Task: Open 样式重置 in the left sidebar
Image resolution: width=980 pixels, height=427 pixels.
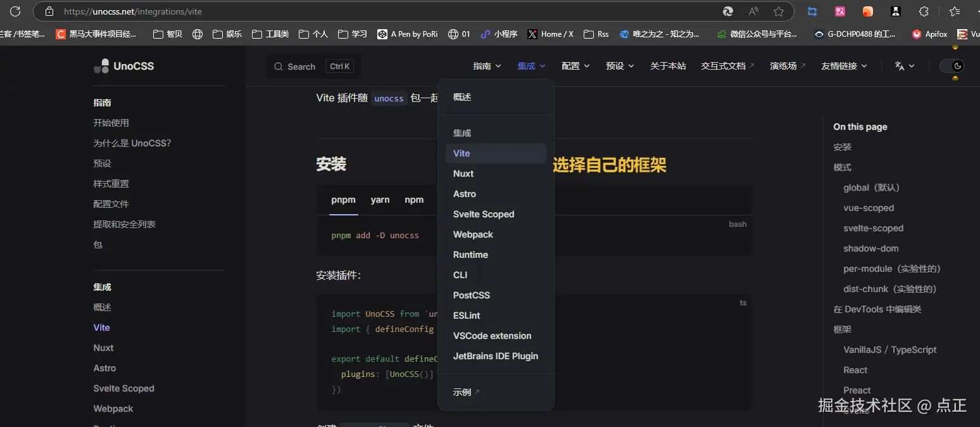Action: (111, 184)
